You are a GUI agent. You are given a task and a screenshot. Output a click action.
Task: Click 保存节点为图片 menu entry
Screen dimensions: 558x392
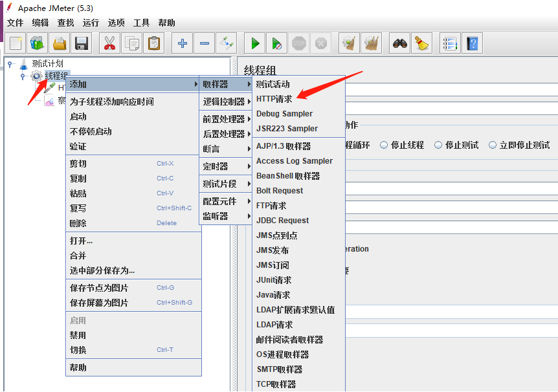pos(133,288)
